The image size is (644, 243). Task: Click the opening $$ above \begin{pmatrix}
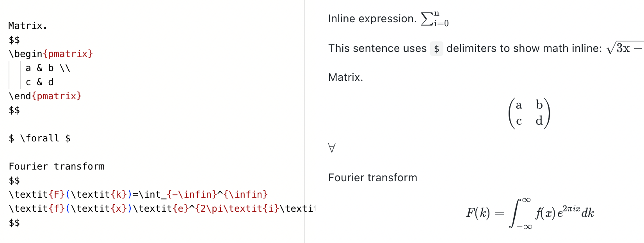click(14, 40)
